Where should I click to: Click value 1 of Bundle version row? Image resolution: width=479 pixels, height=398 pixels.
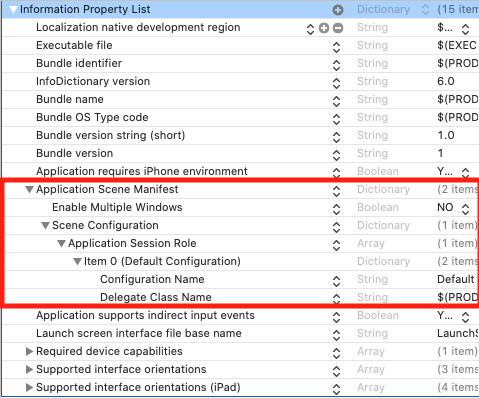point(440,153)
